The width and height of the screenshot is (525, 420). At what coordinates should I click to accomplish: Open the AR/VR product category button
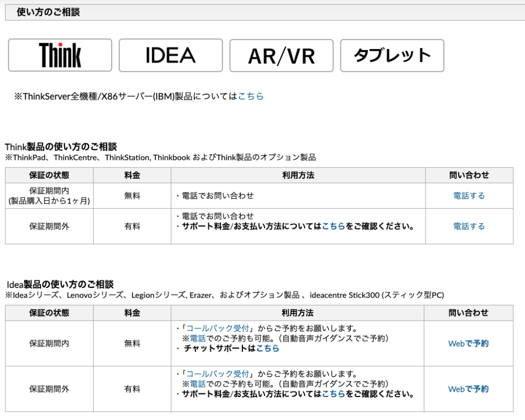coord(281,55)
